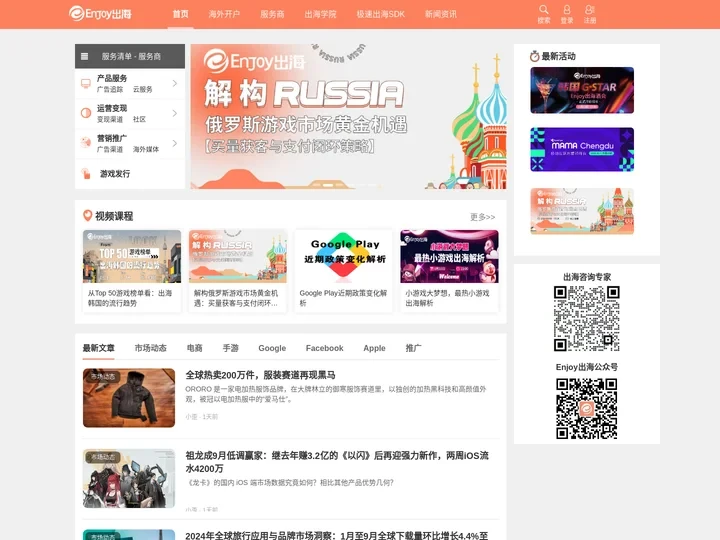Switch to the Google tab
This screenshot has width=720, height=540.
(272, 348)
